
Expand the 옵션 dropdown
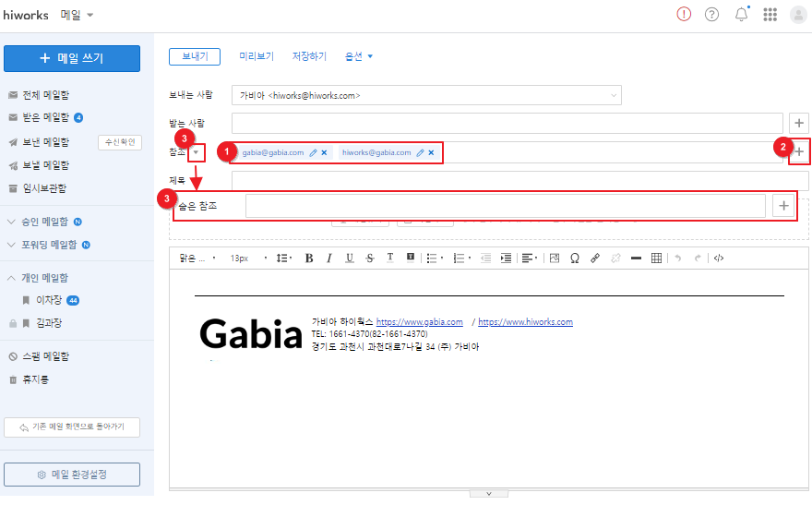359,56
